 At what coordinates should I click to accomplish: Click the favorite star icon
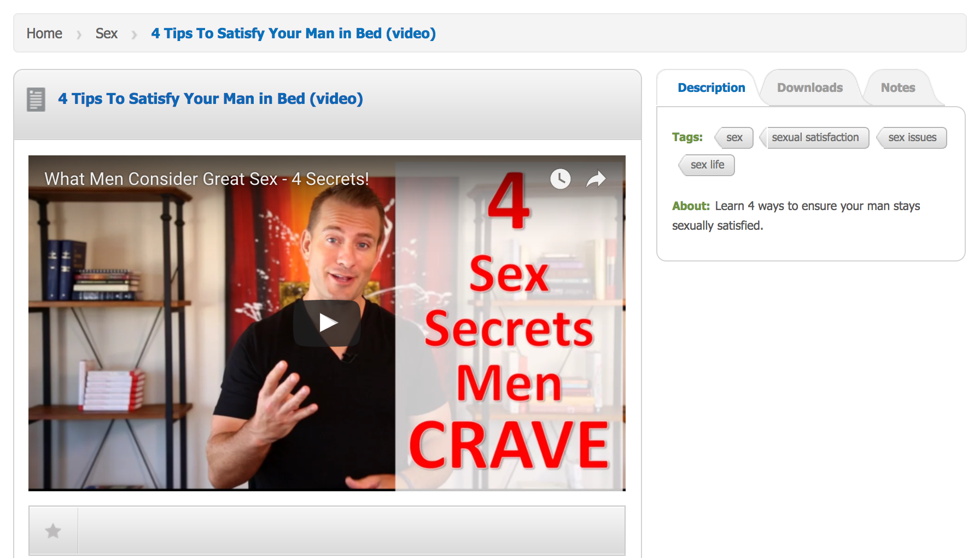[53, 531]
